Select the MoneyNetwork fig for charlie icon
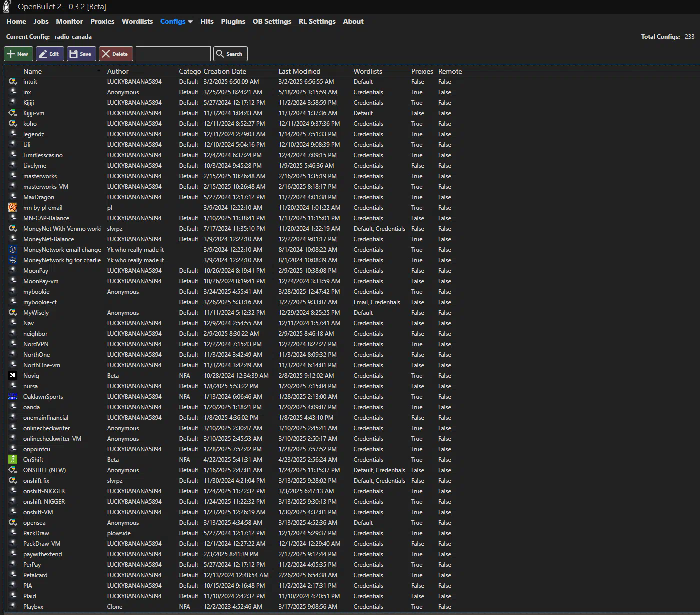 (13, 260)
